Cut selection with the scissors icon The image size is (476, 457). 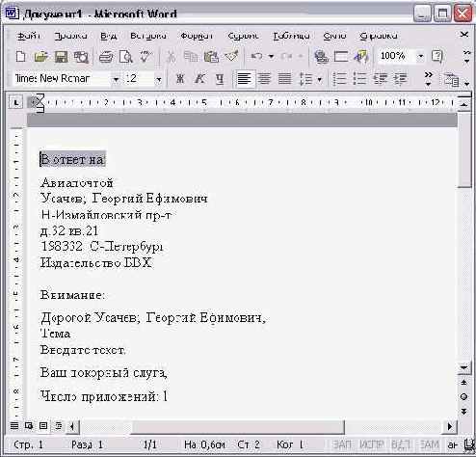171,57
